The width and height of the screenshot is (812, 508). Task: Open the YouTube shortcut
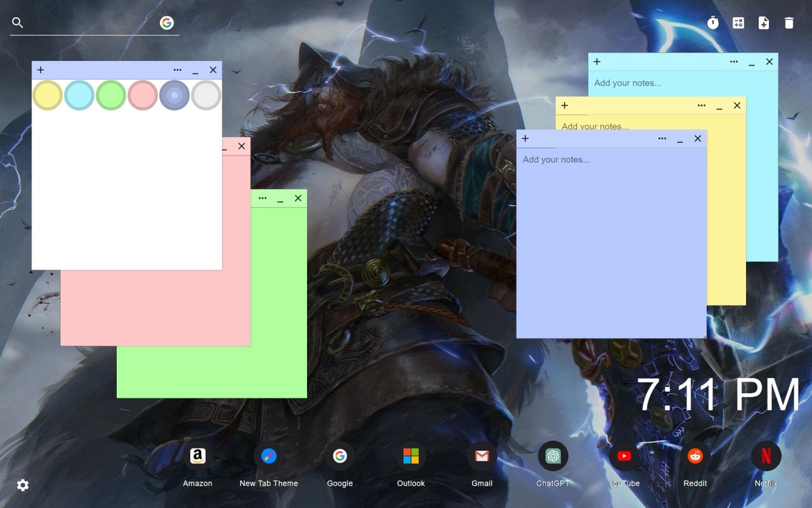tap(624, 464)
